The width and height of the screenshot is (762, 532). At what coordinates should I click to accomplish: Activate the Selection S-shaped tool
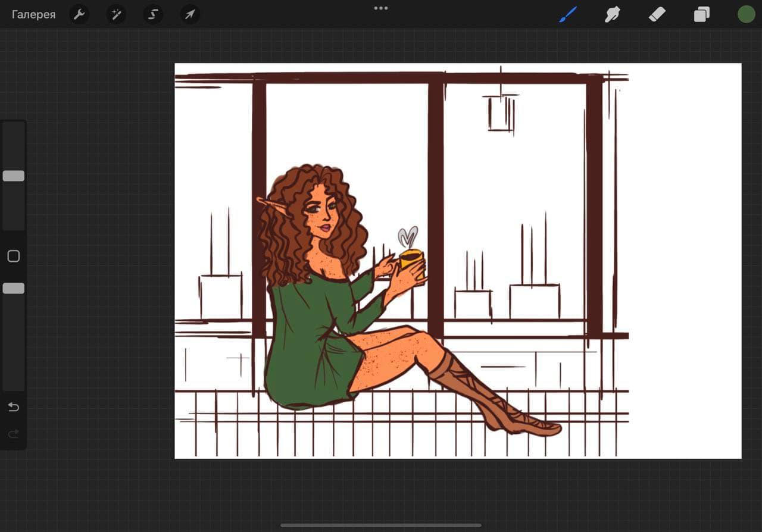pos(153,15)
